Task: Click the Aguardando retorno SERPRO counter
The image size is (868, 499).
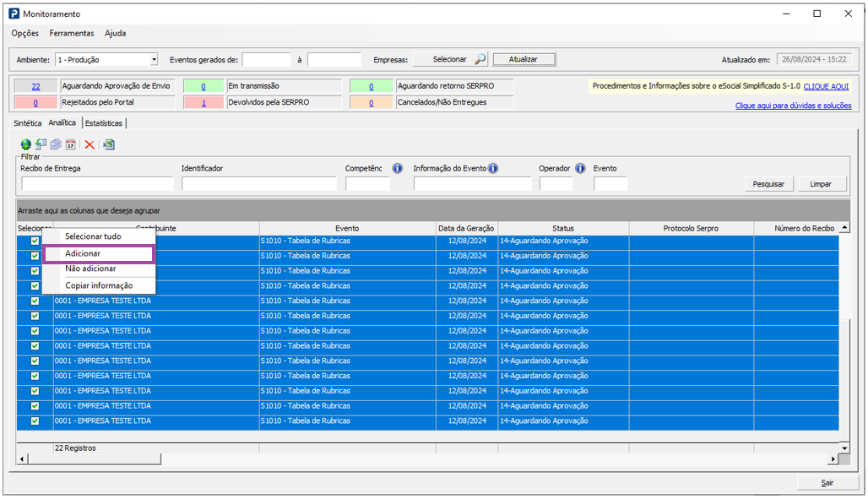Action: (x=372, y=86)
